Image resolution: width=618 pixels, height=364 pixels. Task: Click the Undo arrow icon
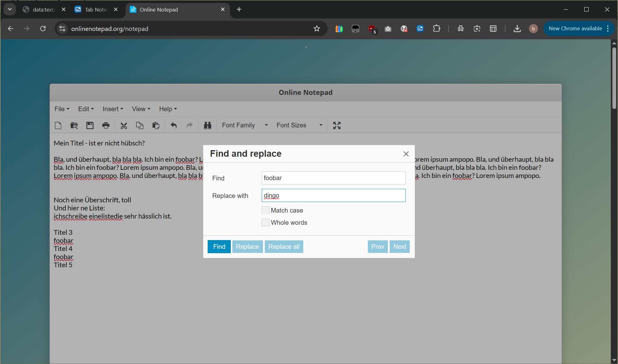pos(174,125)
